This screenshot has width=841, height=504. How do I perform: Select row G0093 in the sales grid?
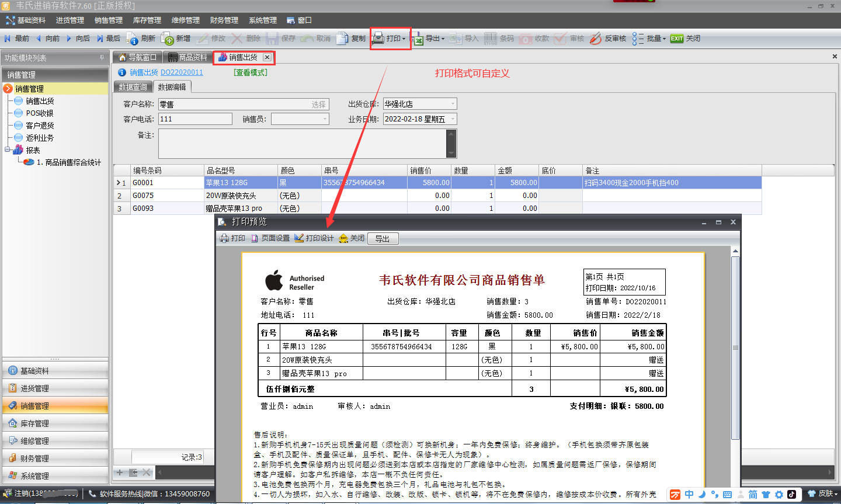[x=437, y=208]
